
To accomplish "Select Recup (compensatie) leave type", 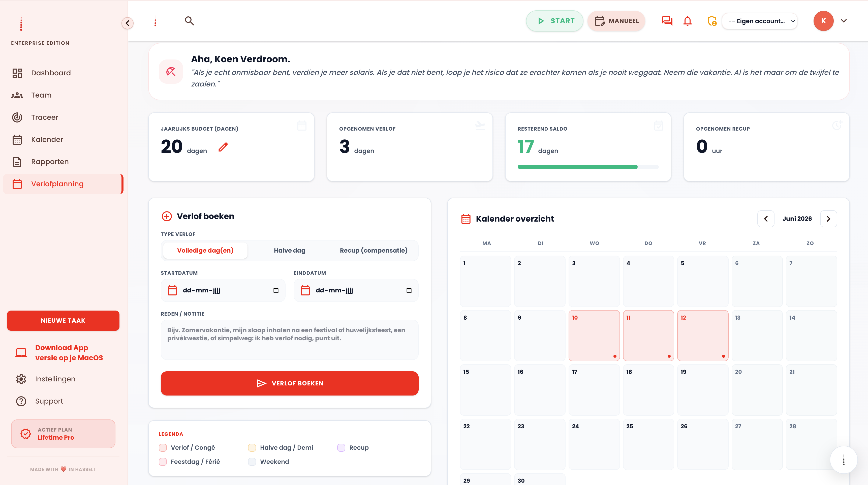I will tap(374, 250).
